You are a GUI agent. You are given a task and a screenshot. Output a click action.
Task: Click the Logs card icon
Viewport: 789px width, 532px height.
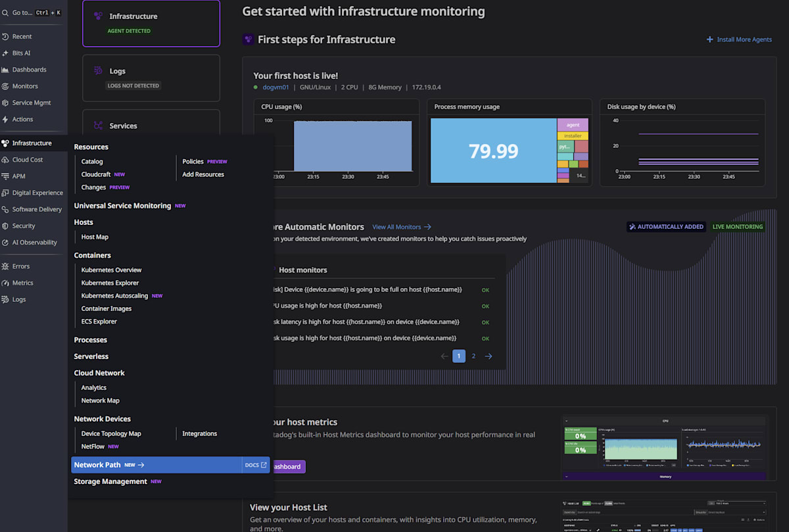[x=98, y=71]
